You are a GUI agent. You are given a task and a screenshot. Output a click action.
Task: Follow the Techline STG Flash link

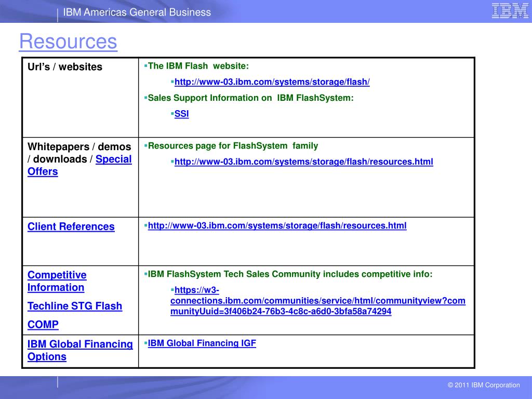pos(75,305)
